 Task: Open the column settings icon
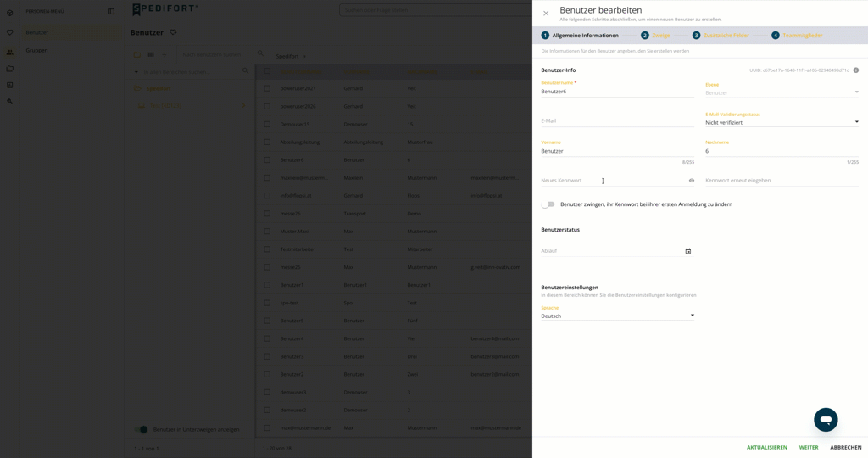(151, 54)
